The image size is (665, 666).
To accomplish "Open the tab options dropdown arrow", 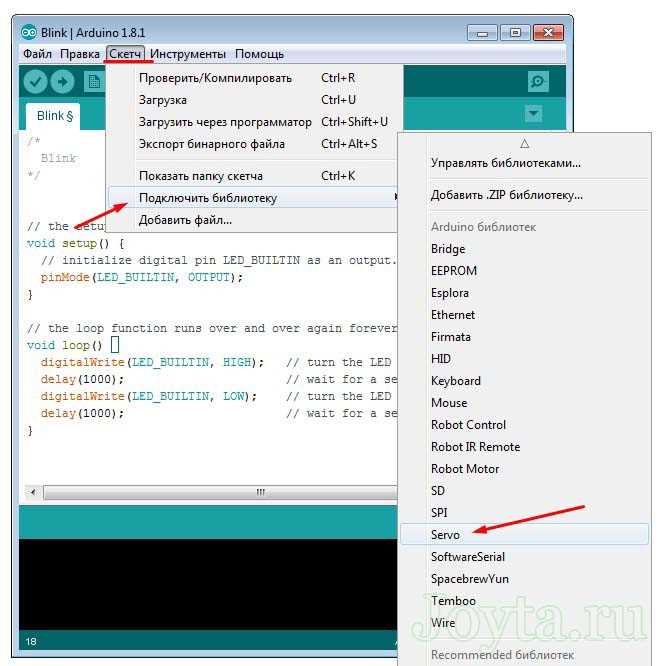I will point(533,113).
